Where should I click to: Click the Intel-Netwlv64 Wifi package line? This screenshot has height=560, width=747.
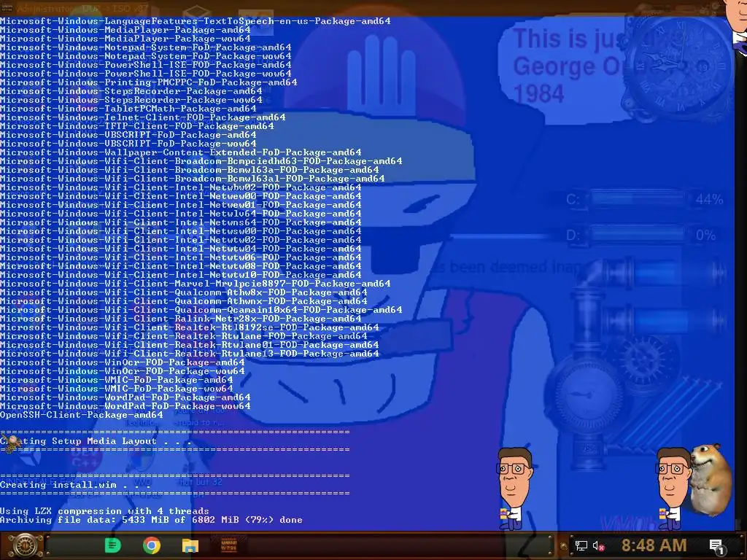pos(181,214)
